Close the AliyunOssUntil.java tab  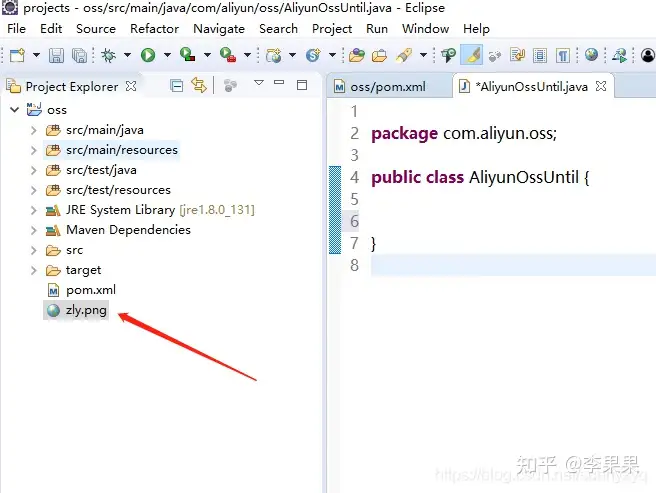coord(601,86)
